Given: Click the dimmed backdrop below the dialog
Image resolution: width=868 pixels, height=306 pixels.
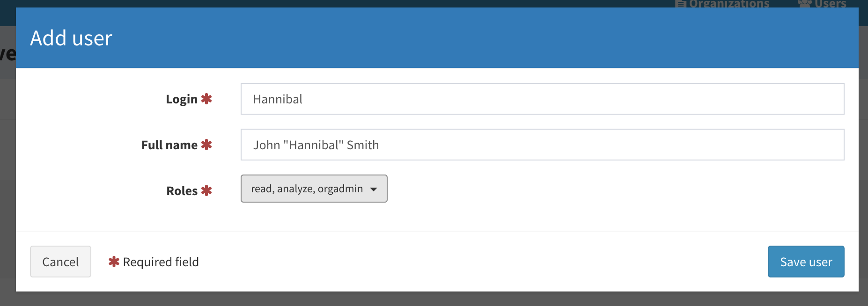Looking at the screenshot, I should click(x=434, y=299).
